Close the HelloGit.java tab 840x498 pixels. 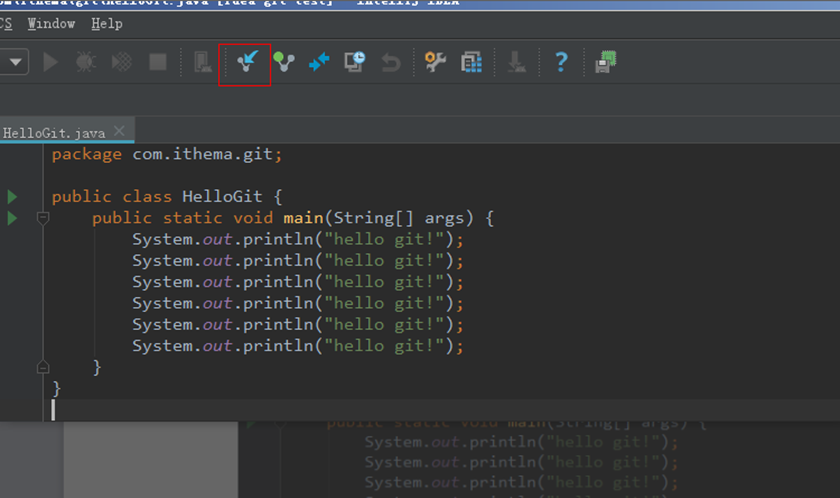[119, 131]
